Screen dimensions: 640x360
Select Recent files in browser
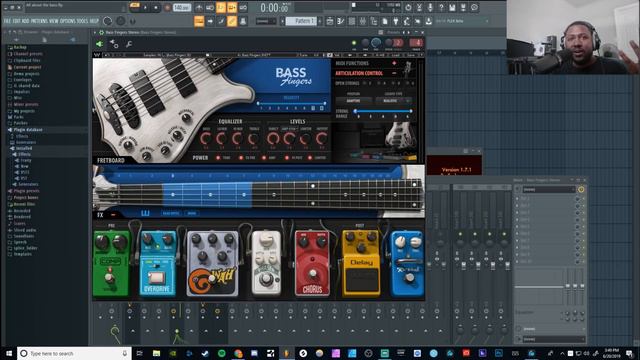coord(24,204)
